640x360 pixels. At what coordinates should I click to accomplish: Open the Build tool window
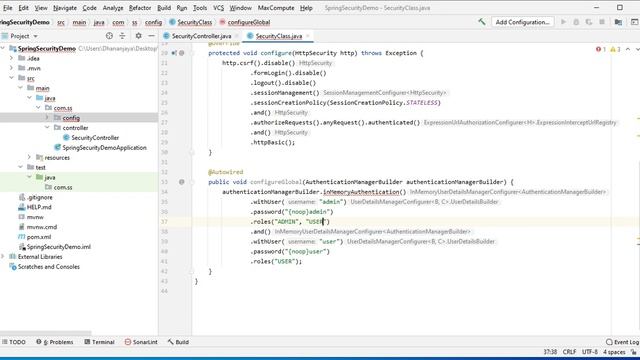(x=178, y=342)
